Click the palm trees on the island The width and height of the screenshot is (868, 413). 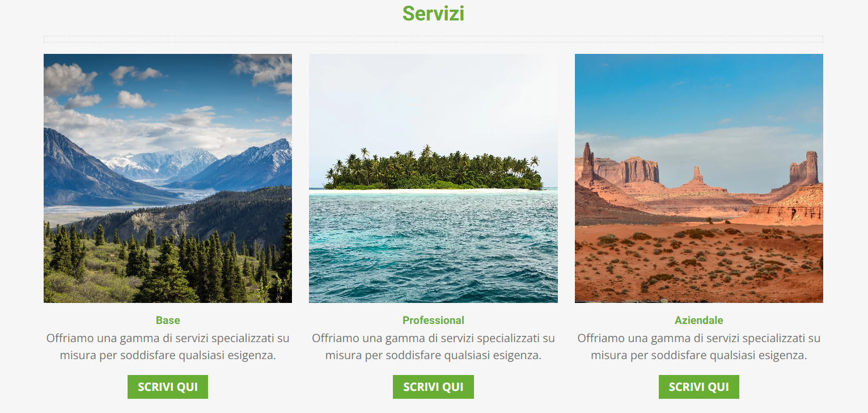click(x=433, y=168)
